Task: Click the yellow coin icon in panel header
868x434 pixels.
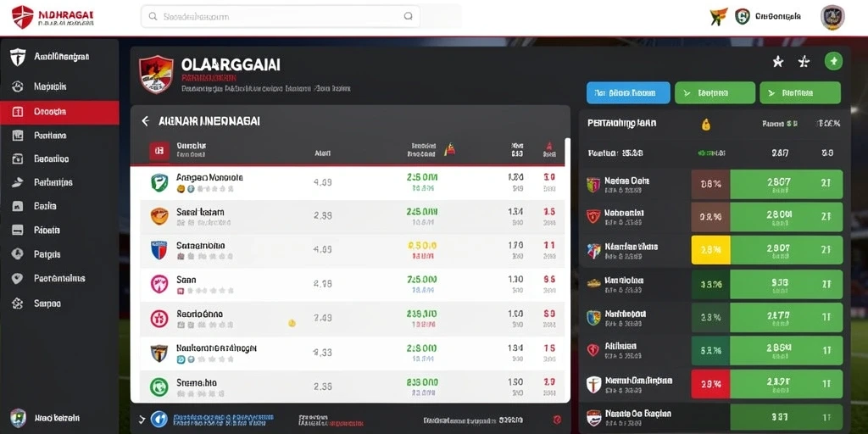Action: [x=706, y=125]
